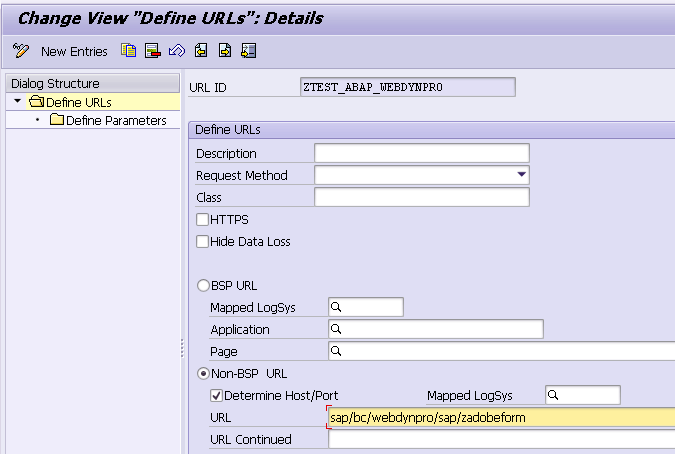Image resolution: width=675 pixels, height=454 pixels.
Task: Click the URL Continued label
Action: coord(251,439)
